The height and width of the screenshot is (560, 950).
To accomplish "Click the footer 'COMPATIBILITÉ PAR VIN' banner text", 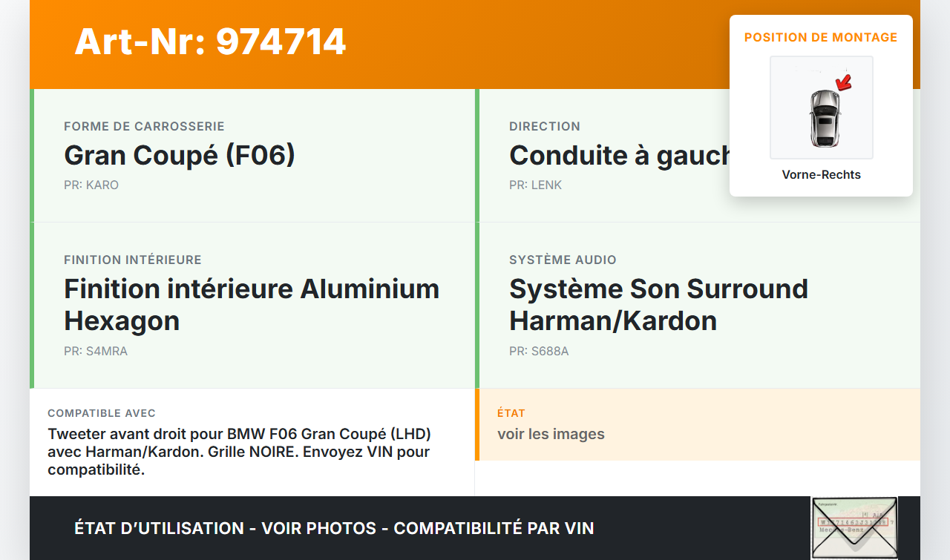I will click(x=494, y=528).
